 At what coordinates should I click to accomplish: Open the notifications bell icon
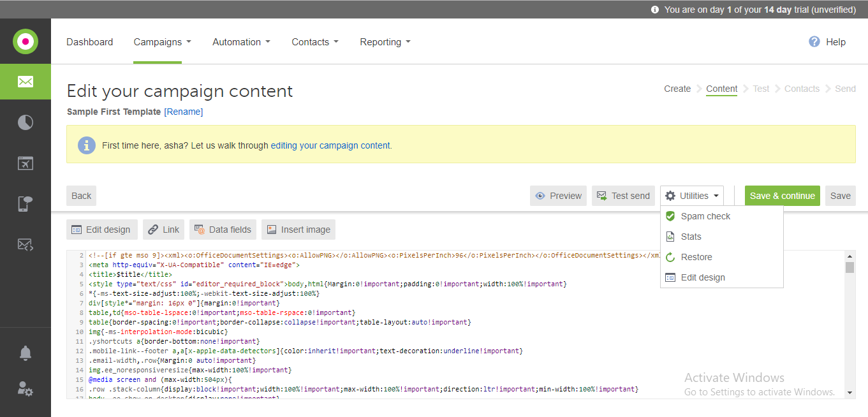[x=26, y=353]
